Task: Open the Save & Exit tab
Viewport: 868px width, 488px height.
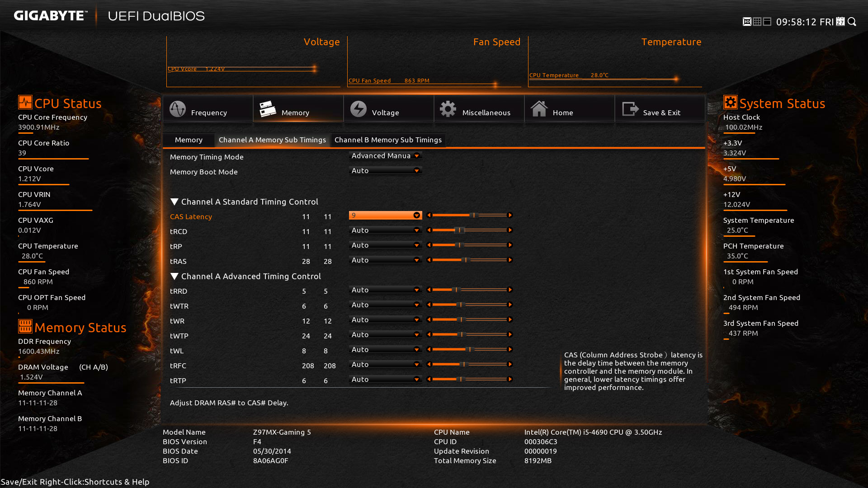Action: [x=660, y=109]
